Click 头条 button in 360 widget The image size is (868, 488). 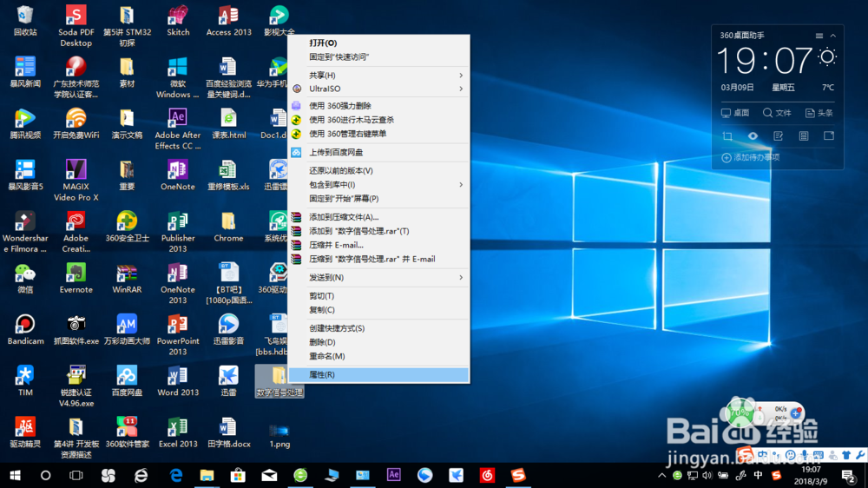pyautogui.click(x=819, y=113)
